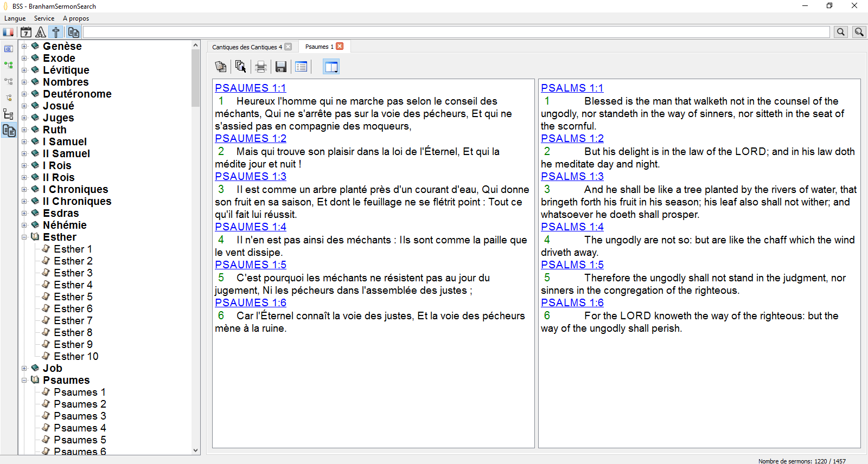The width and height of the screenshot is (868, 464).
Task: Click the copy document icon in tab toolbar
Action: [x=221, y=67]
